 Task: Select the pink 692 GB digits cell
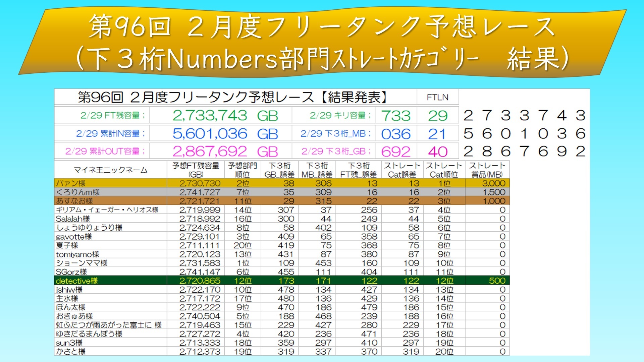(x=396, y=152)
